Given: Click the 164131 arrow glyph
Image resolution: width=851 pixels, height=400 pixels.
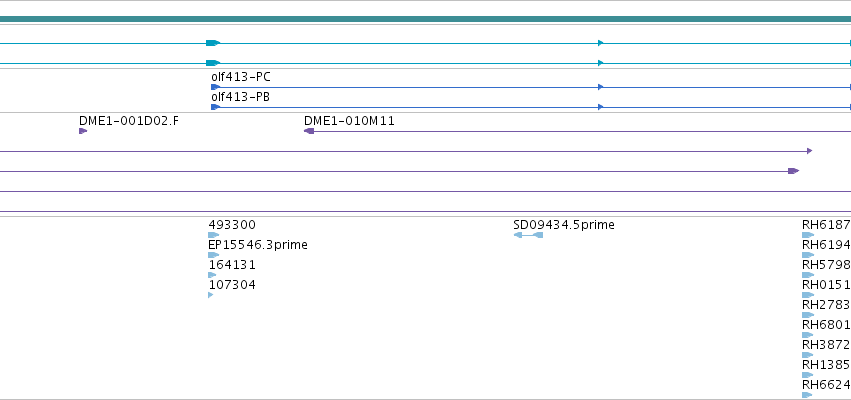Looking at the screenshot, I should pos(212,275).
